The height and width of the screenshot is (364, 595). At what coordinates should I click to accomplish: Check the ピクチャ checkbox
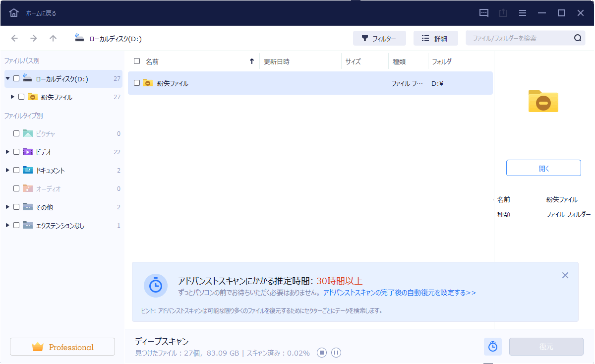coord(16,133)
